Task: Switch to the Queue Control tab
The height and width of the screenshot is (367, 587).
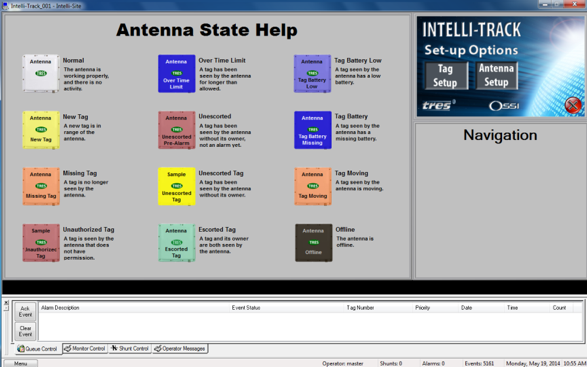Action: tap(37, 349)
